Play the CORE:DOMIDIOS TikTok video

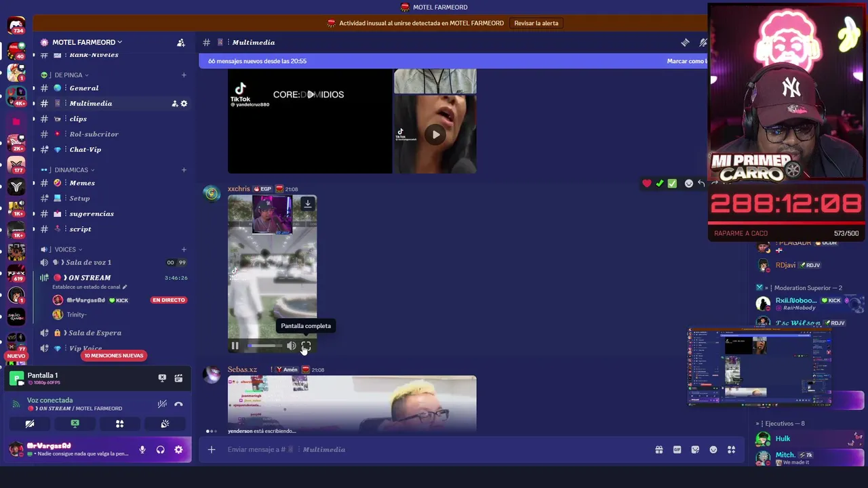point(311,94)
